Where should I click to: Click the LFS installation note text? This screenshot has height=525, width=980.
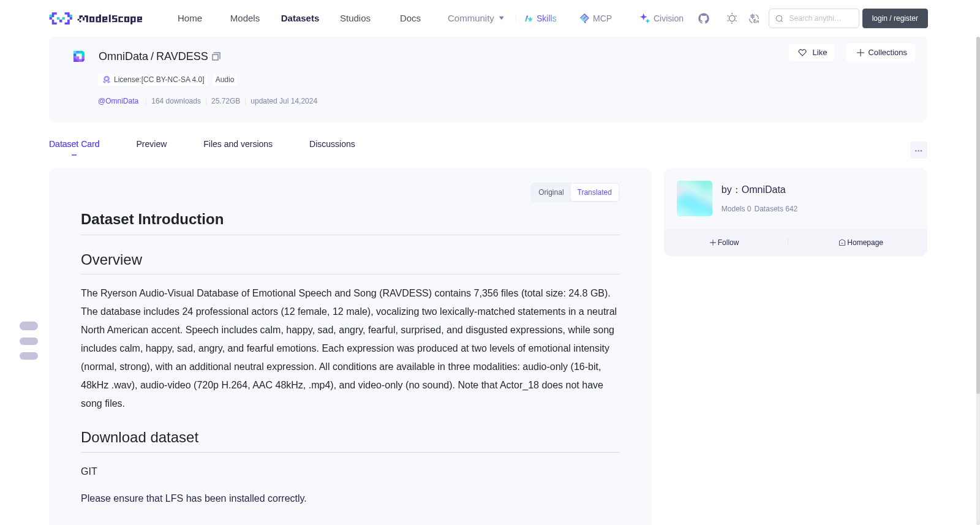(x=194, y=499)
